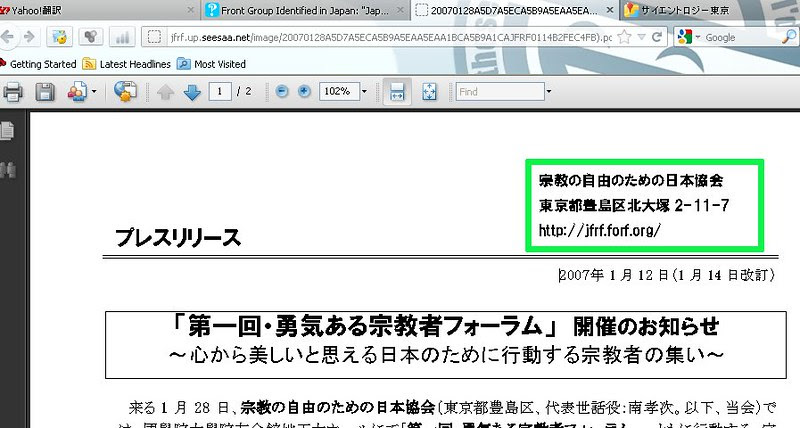This screenshot has height=428, width=800.
Task: Open the Find options dropdown
Action: click(x=549, y=92)
